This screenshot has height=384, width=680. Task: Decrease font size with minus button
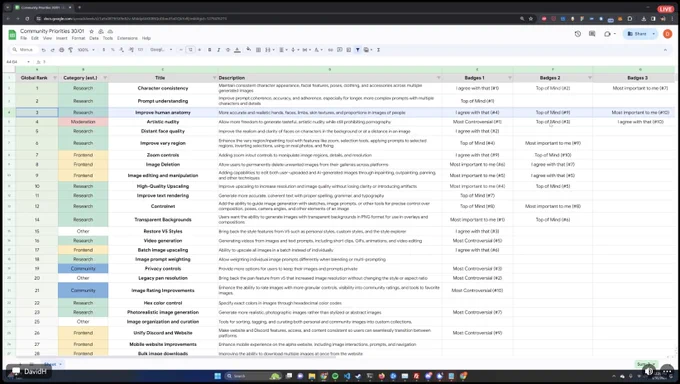[x=181, y=50]
